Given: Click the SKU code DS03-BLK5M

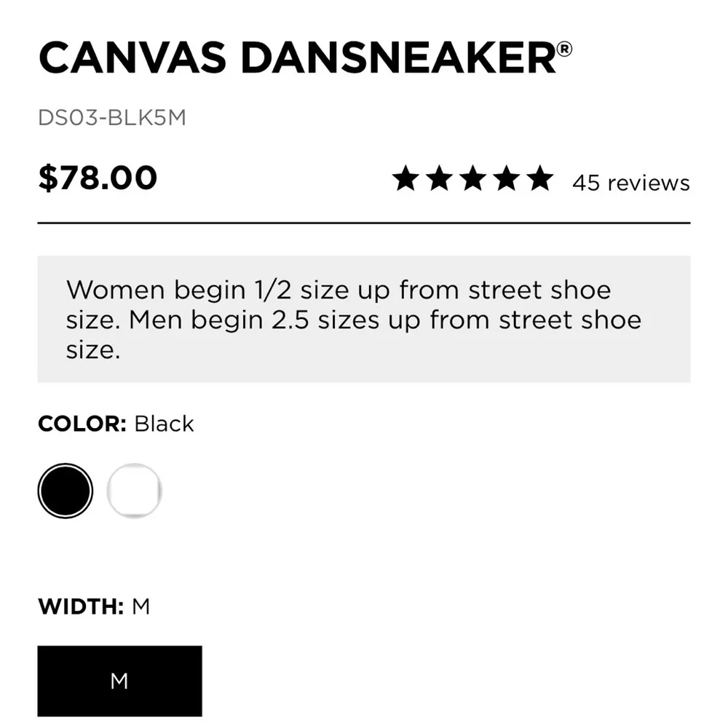Looking at the screenshot, I should pyautogui.click(x=114, y=116).
